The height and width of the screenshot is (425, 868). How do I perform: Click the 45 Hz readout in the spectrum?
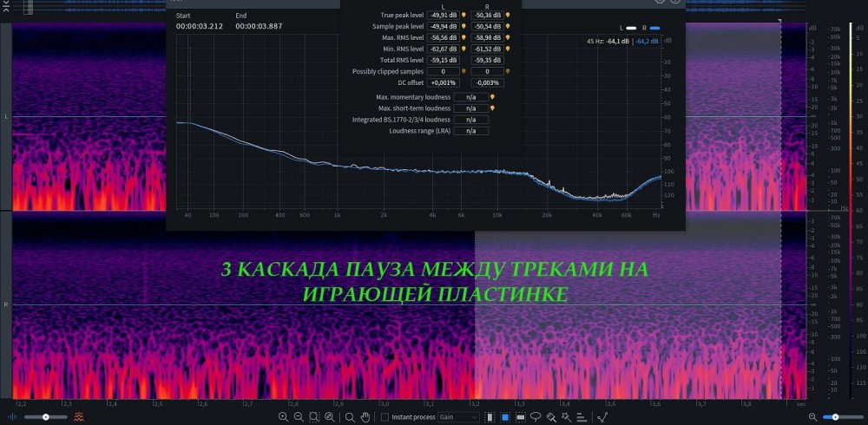point(622,41)
